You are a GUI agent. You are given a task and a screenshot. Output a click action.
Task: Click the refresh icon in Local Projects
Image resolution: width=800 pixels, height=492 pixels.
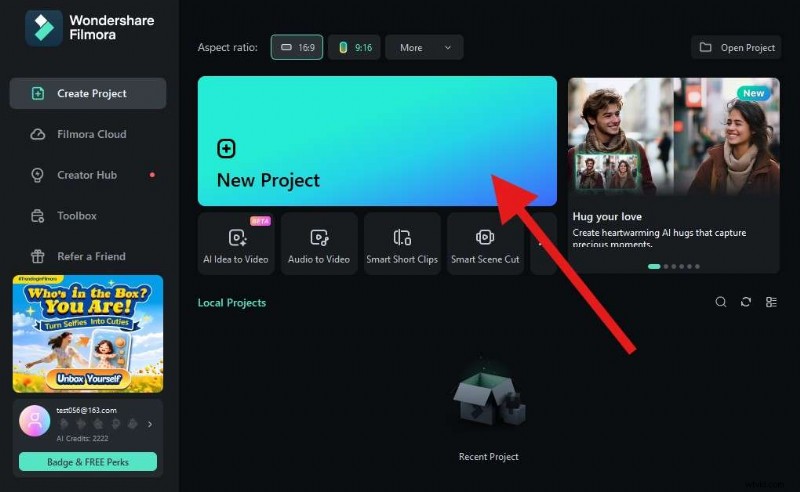pos(746,302)
